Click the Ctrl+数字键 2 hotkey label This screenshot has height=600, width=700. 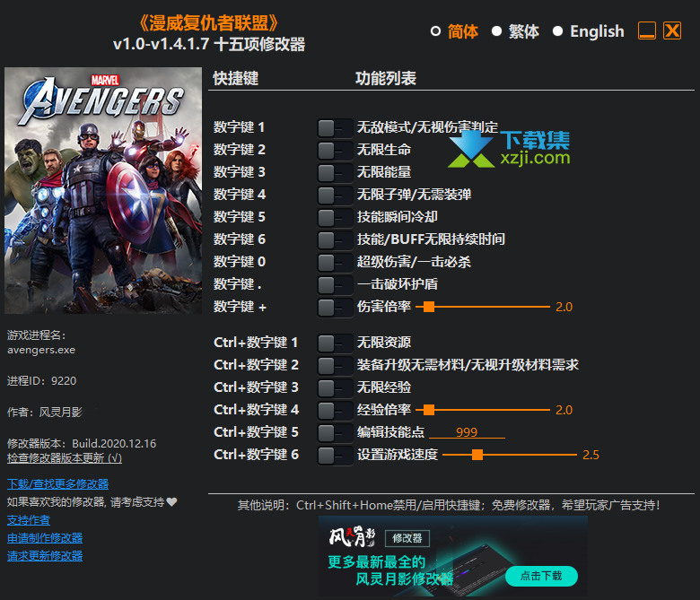tap(257, 365)
